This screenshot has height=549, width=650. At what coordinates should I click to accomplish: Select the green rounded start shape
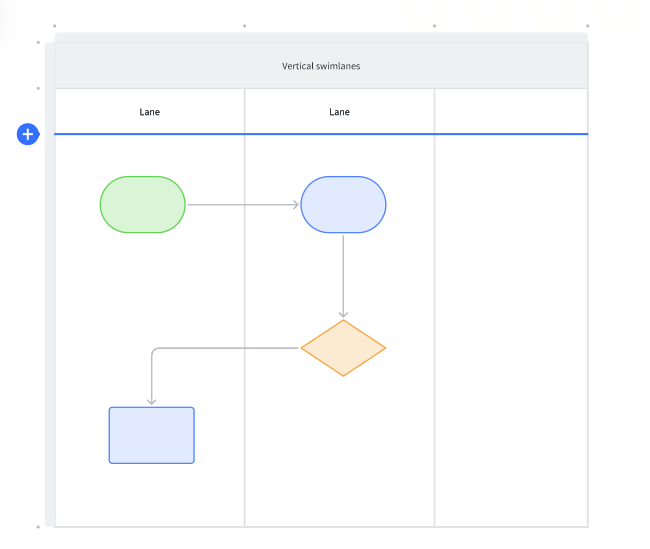pyautogui.click(x=143, y=205)
